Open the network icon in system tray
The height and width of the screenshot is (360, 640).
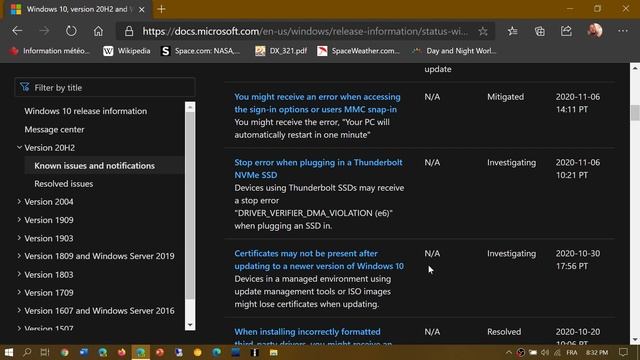click(557, 352)
